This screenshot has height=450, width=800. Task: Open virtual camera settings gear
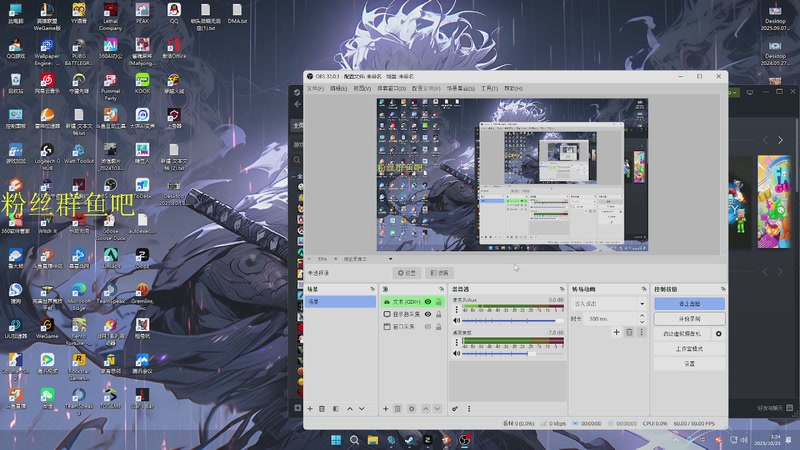[x=719, y=334]
